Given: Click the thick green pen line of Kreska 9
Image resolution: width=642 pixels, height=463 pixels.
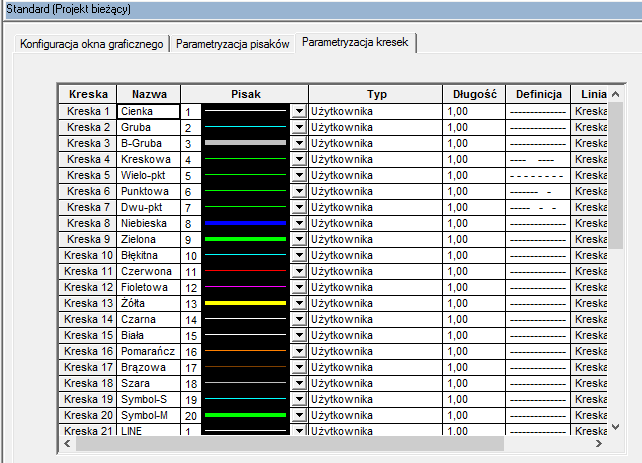Looking at the screenshot, I should [245, 239].
